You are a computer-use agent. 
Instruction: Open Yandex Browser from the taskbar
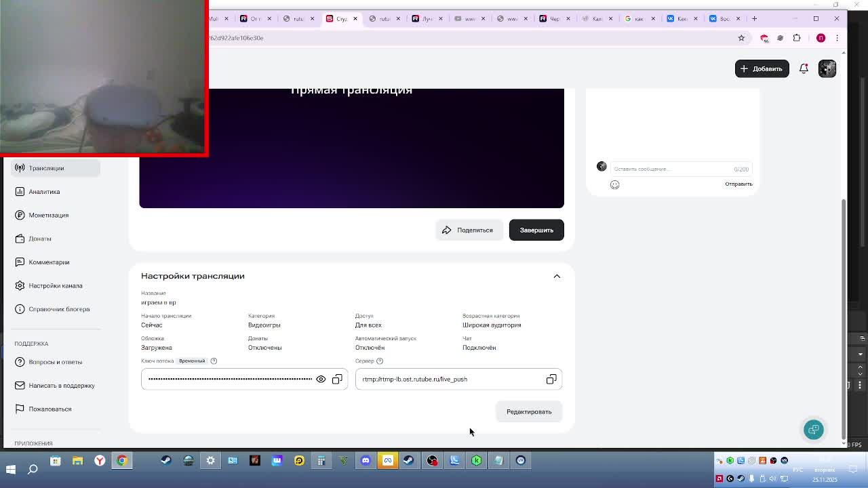[x=100, y=461]
